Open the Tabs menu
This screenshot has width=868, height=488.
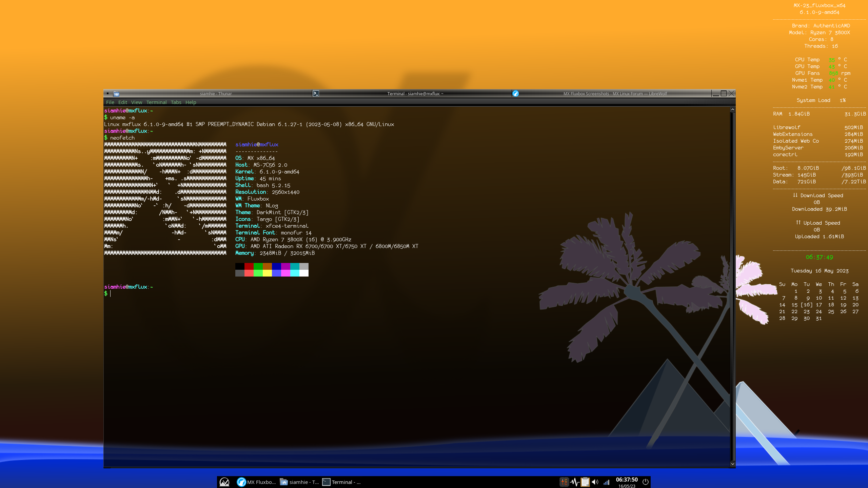pos(176,102)
